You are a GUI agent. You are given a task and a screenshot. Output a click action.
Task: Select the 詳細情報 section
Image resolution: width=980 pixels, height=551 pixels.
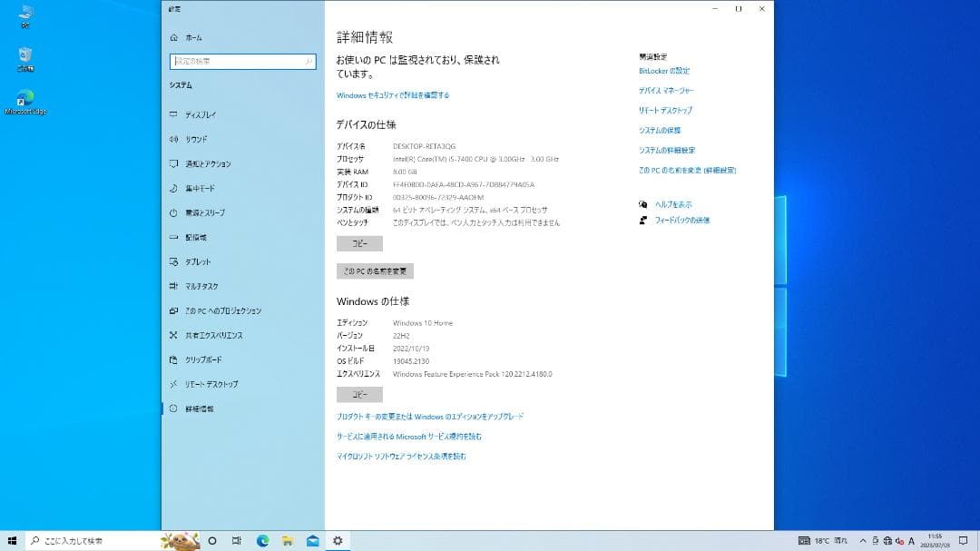point(193,408)
